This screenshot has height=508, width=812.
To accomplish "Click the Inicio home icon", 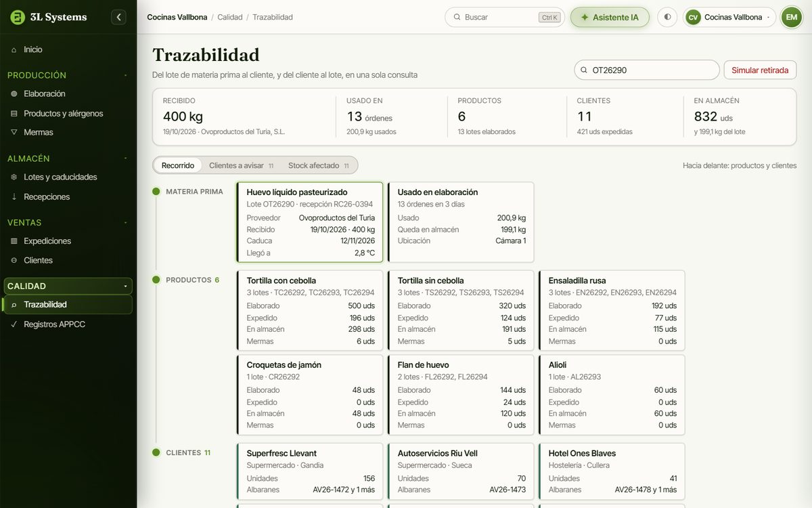I will (x=14, y=49).
